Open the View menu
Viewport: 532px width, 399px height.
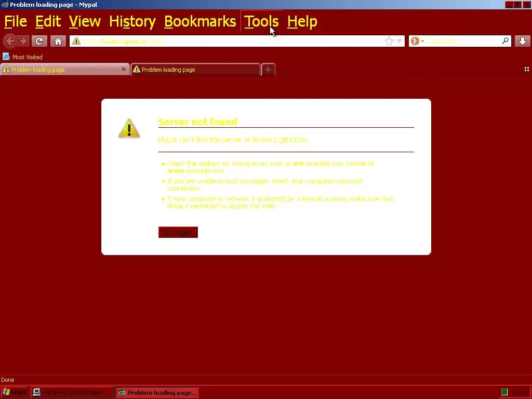85,21
